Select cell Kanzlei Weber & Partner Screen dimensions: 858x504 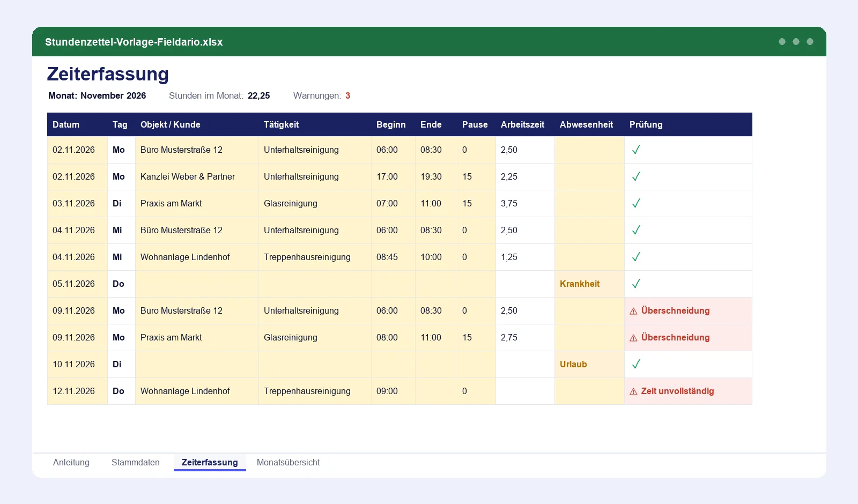(x=197, y=176)
